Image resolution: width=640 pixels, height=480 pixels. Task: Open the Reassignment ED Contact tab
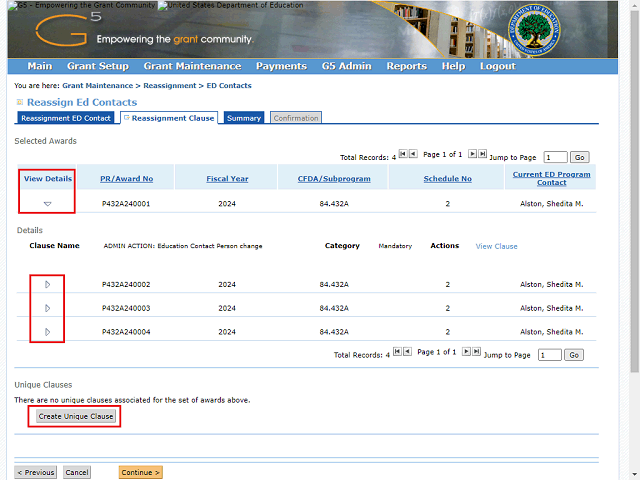pyautogui.click(x=66, y=118)
